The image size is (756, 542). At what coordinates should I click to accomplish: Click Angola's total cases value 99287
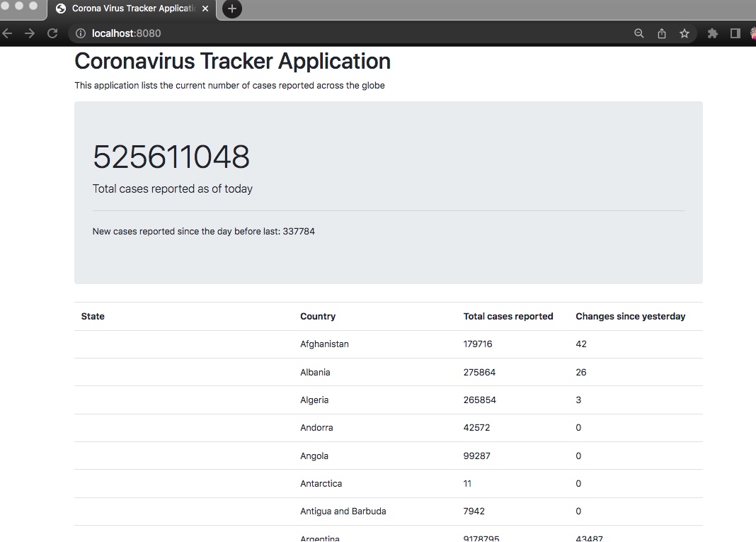[477, 456]
